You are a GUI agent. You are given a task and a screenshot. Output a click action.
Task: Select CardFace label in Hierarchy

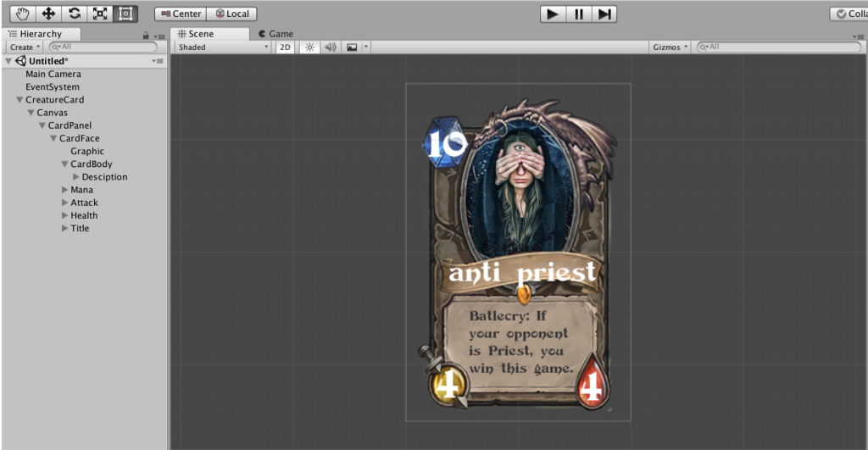tap(79, 138)
